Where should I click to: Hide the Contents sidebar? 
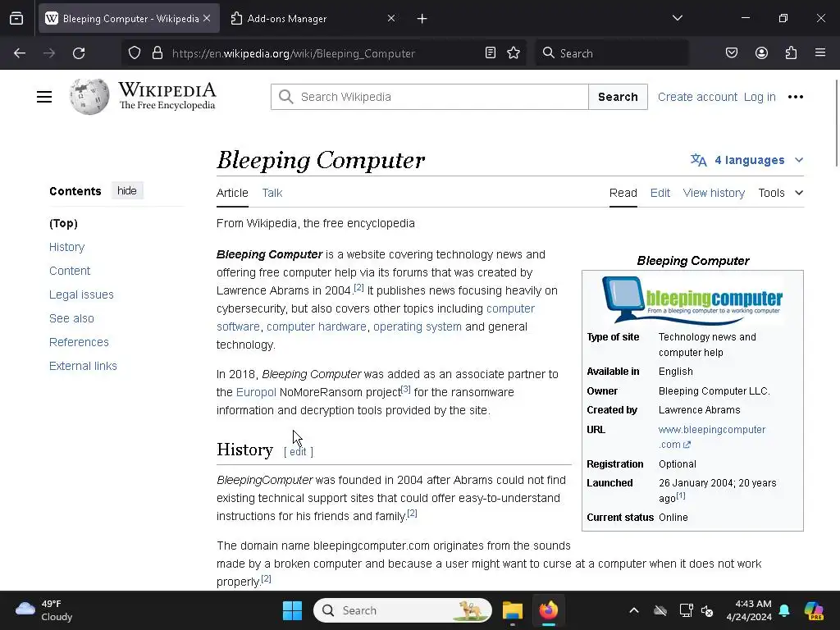click(127, 190)
